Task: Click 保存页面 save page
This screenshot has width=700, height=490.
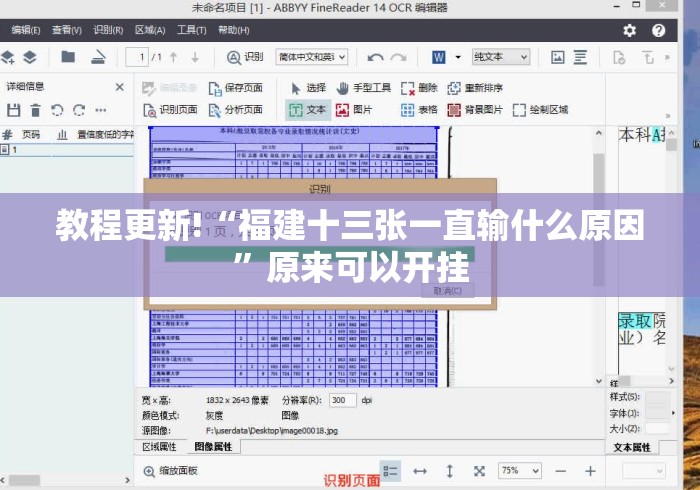Action: 236,88
